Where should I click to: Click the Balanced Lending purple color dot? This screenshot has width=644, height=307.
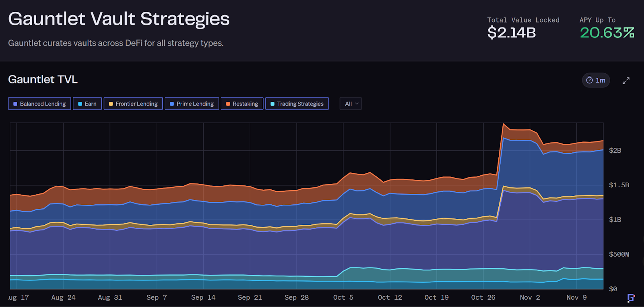click(x=15, y=104)
